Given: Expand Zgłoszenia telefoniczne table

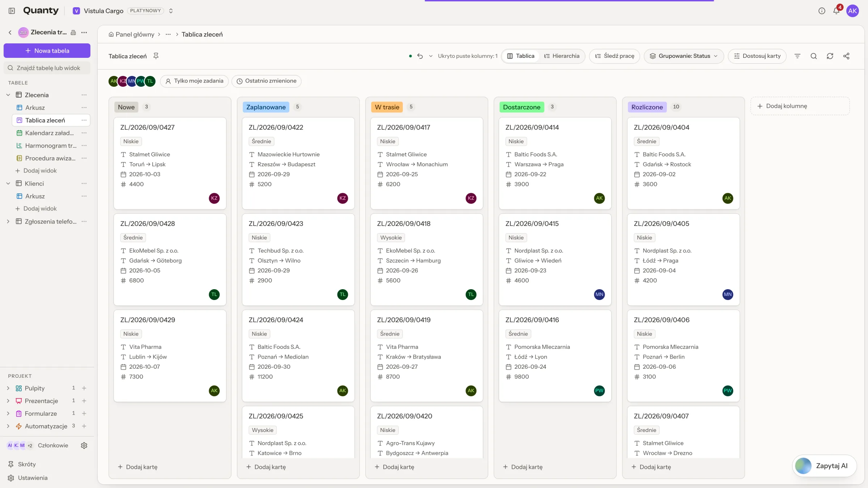Looking at the screenshot, I should click(x=8, y=222).
